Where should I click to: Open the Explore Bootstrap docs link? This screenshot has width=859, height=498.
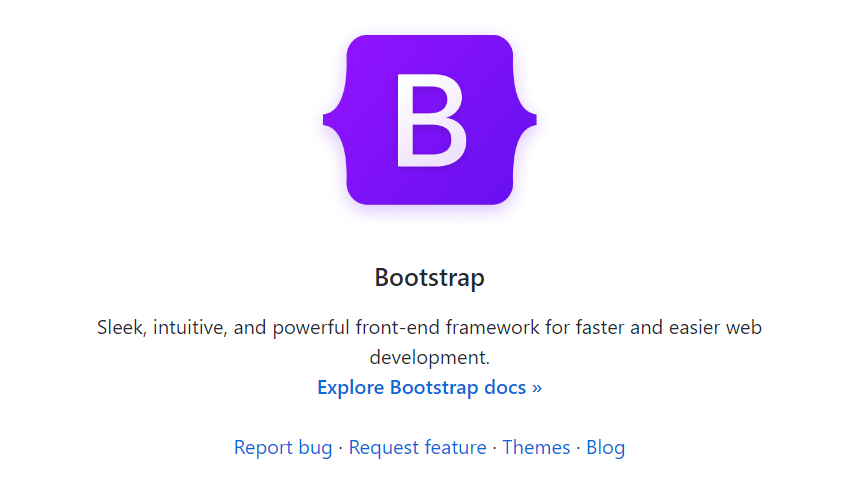[x=430, y=387]
